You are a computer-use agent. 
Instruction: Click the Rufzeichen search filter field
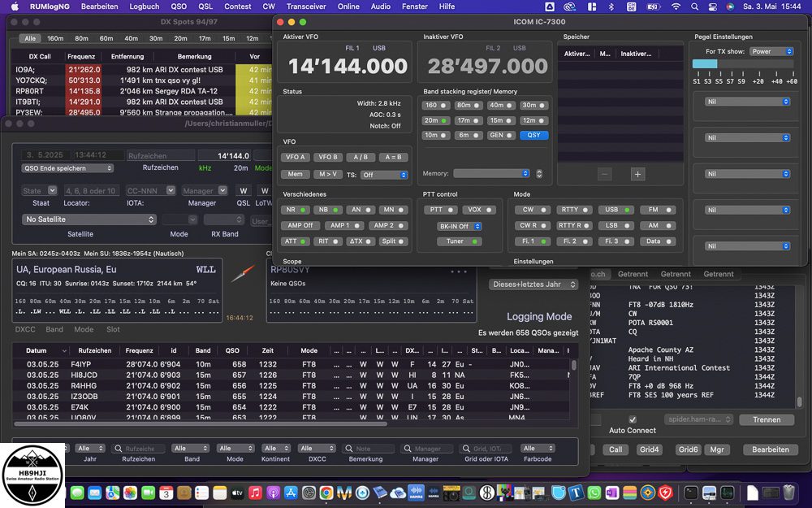138,449
